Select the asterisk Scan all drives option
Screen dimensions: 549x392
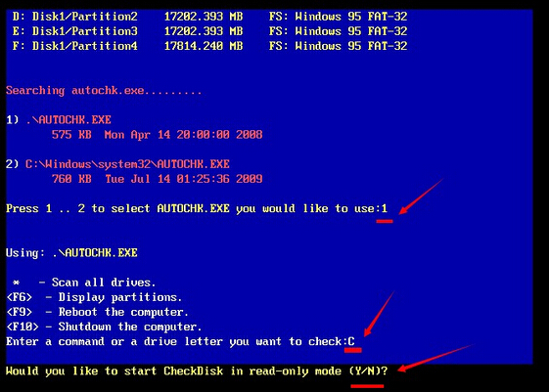coord(84,283)
